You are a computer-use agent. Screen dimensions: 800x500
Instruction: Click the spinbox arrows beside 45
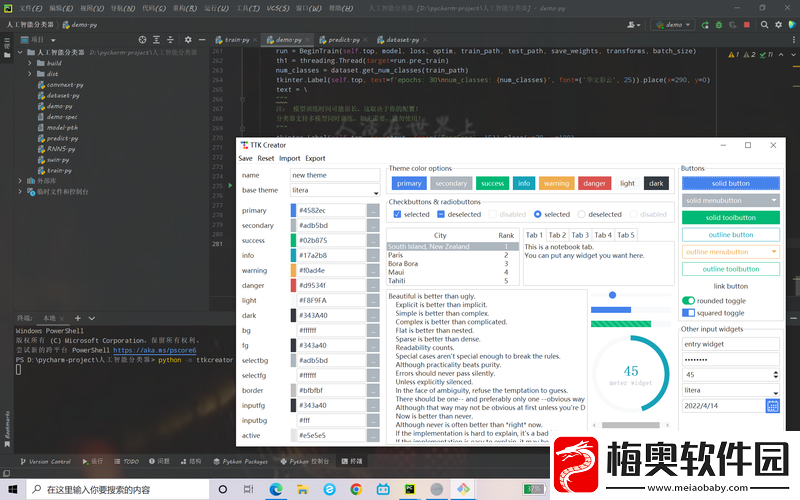[x=776, y=374]
